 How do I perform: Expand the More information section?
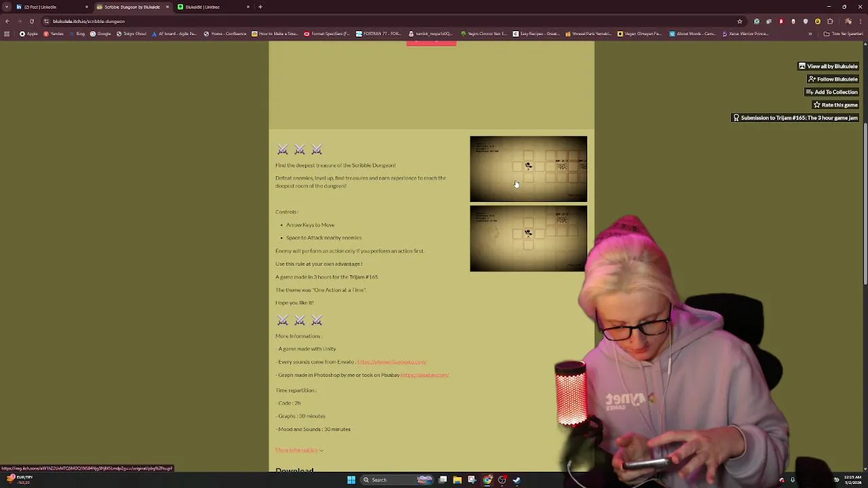click(x=299, y=450)
